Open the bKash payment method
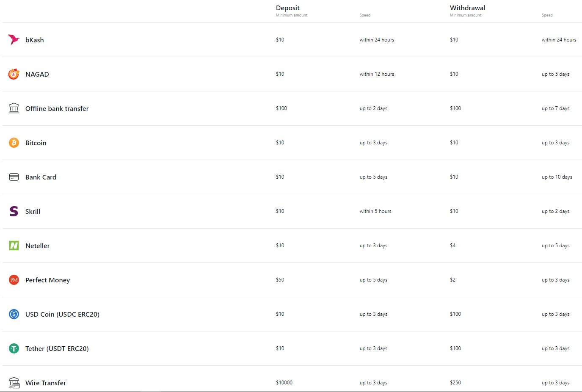The image size is (582, 392). (35, 40)
